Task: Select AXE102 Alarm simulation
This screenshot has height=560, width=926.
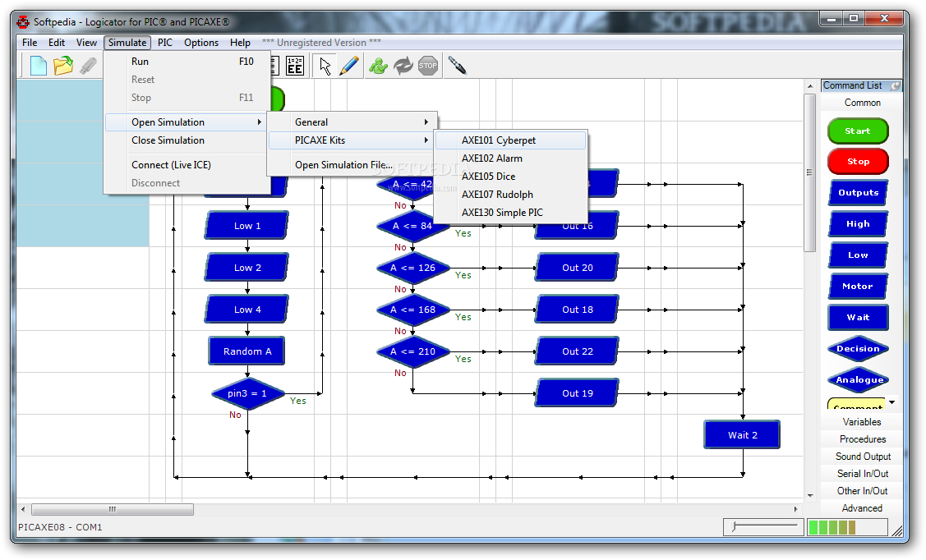Action: pos(511,158)
